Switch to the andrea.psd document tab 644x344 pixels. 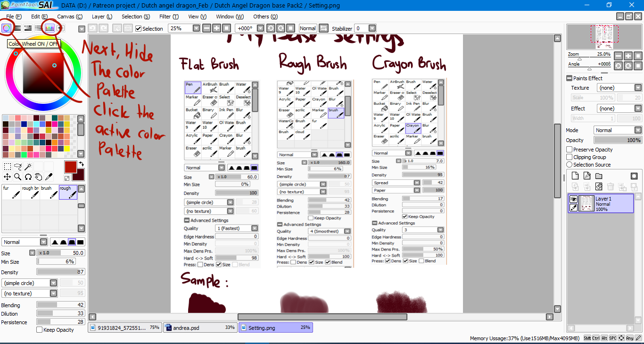coord(200,327)
